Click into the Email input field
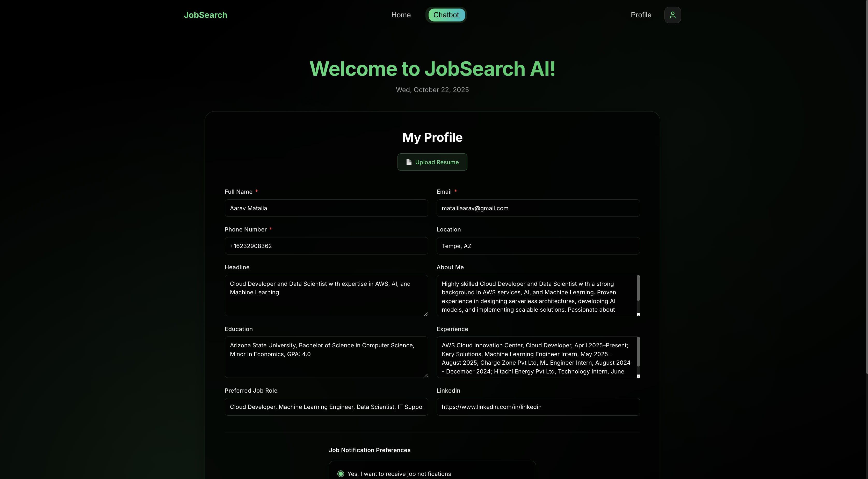This screenshot has height=479, width=868. (x=538, y=208)
